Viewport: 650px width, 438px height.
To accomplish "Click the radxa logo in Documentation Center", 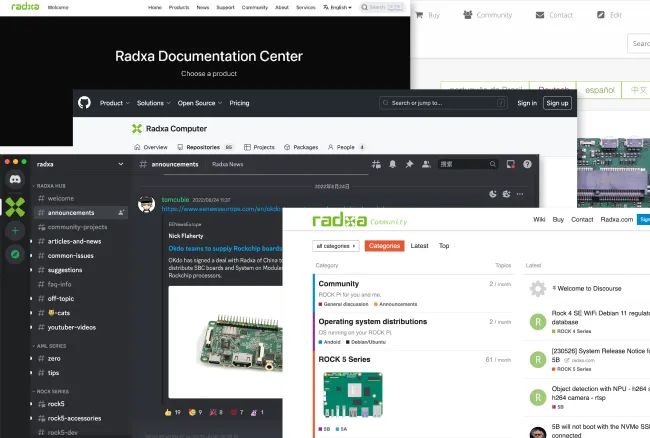I will [x=25, y=7].
